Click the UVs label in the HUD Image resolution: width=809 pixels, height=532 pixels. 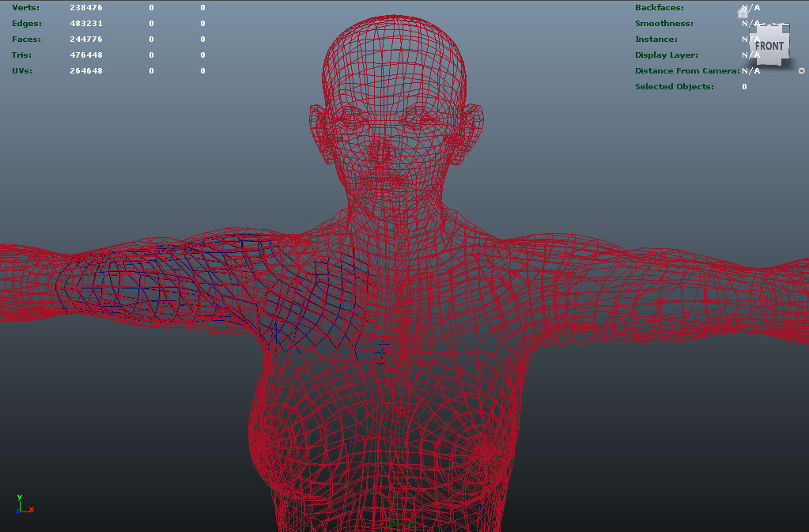pos(23,71)
